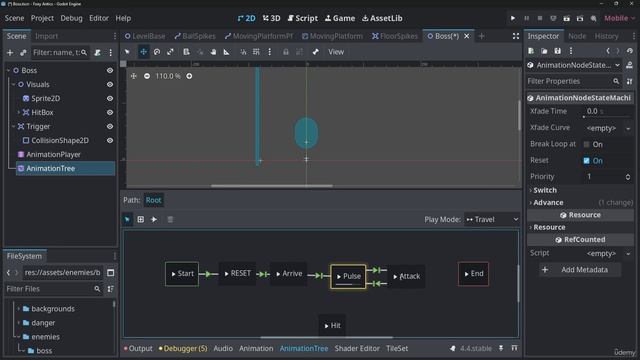Switch to the Script workspace
Image resolution: width=640 pixels, height=360 pixels.
pyautogui.click(x=302, y=18)
